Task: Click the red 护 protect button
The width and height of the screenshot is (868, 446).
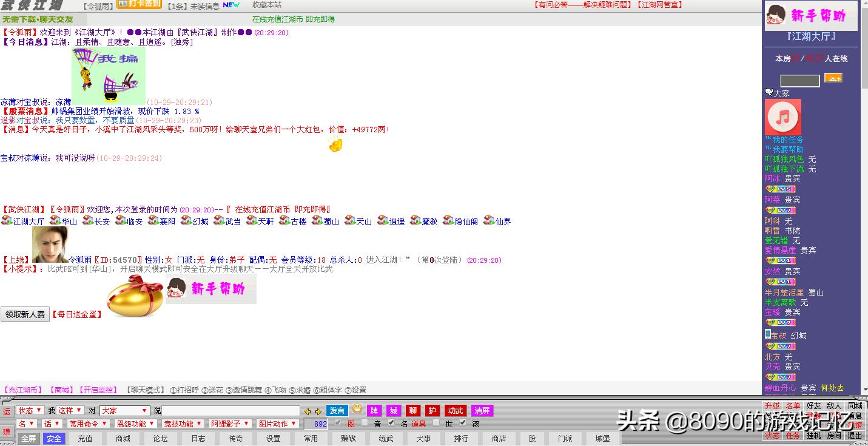Action: point(432,411)
